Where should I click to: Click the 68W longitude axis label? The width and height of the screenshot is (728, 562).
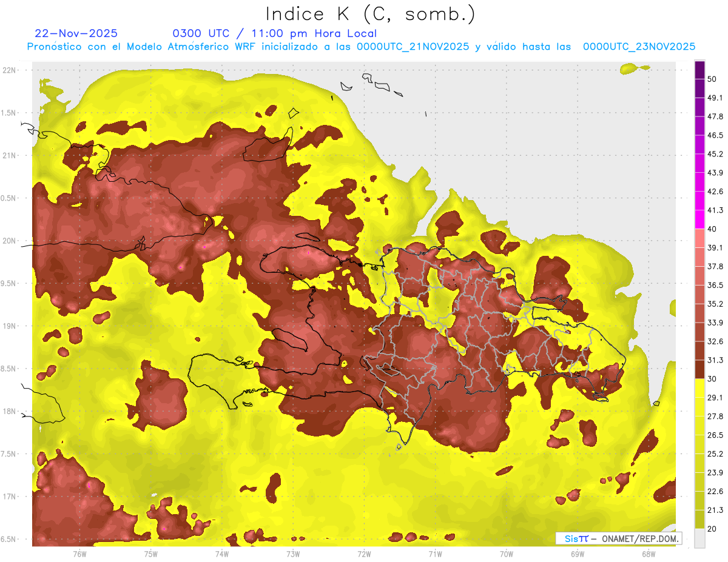pos(648,554)
